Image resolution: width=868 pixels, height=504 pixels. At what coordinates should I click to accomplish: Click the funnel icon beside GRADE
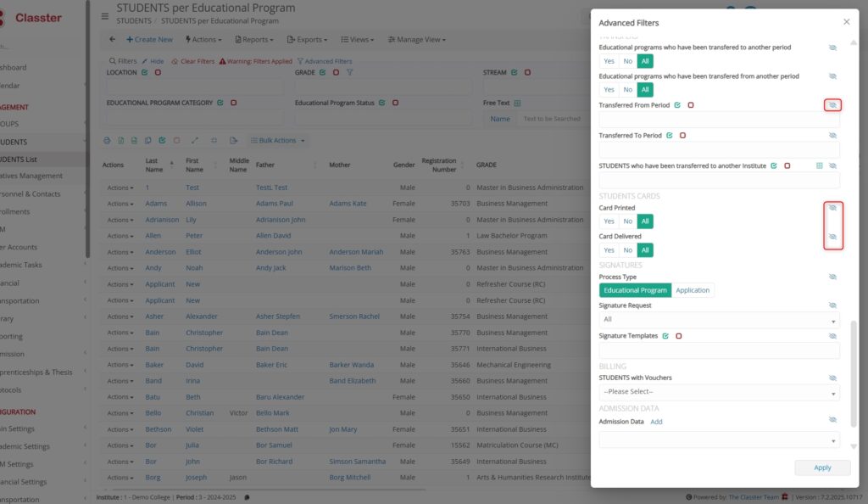(350, 73)
